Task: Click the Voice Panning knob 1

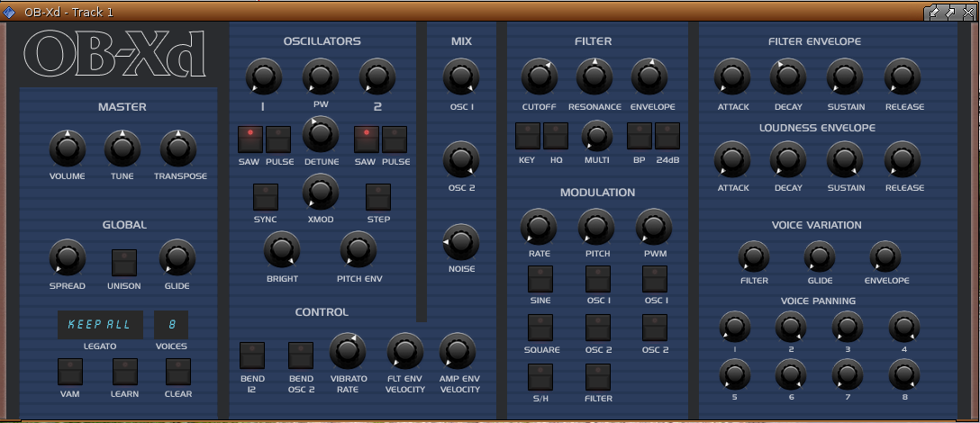Action: [734, 327]
